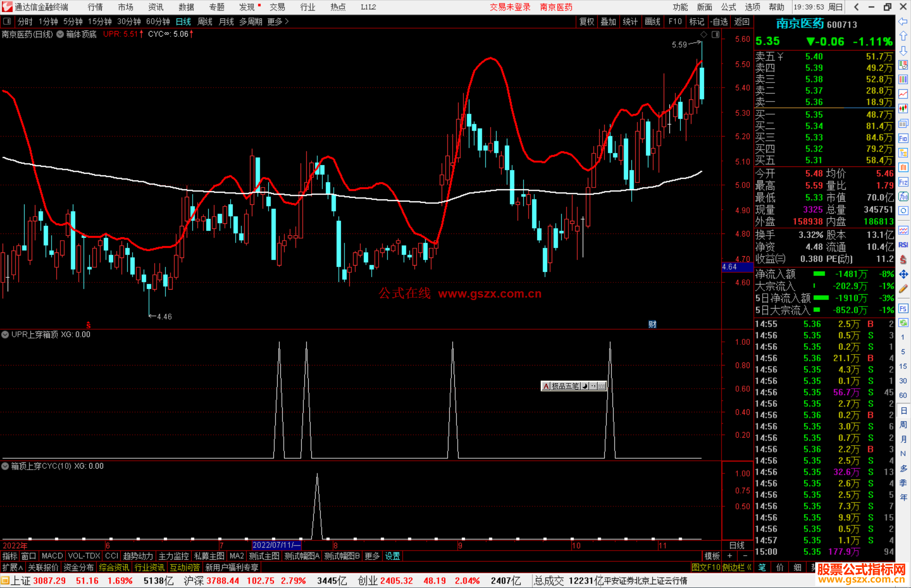Screen dimensions: 911x588
Task: Switch to the 周线 period tab
Action: click(205, 21)
